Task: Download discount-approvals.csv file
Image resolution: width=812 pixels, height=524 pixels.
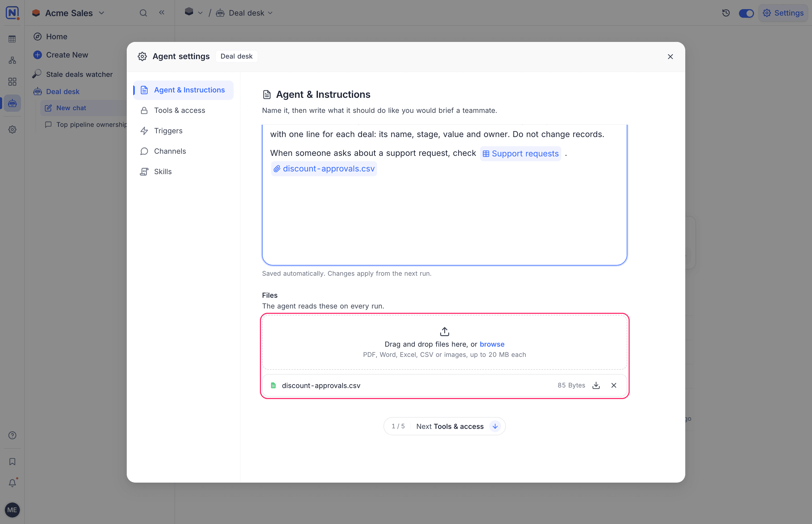Action: [596, 385]
